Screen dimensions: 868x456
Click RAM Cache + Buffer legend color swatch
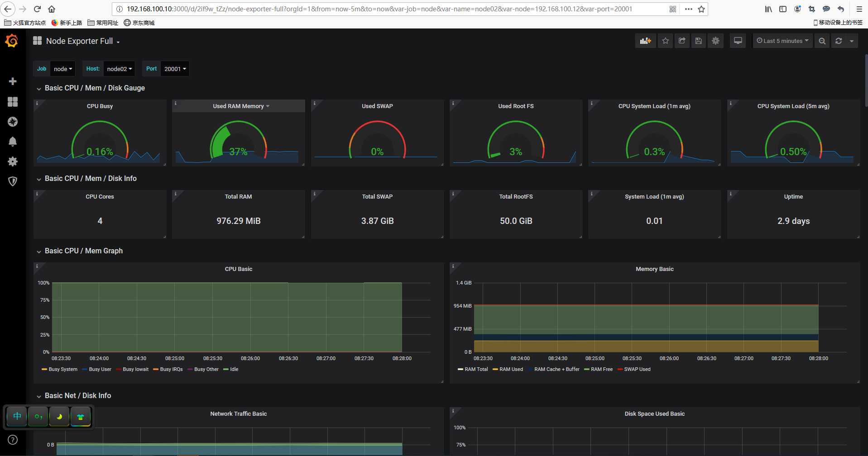530,370
